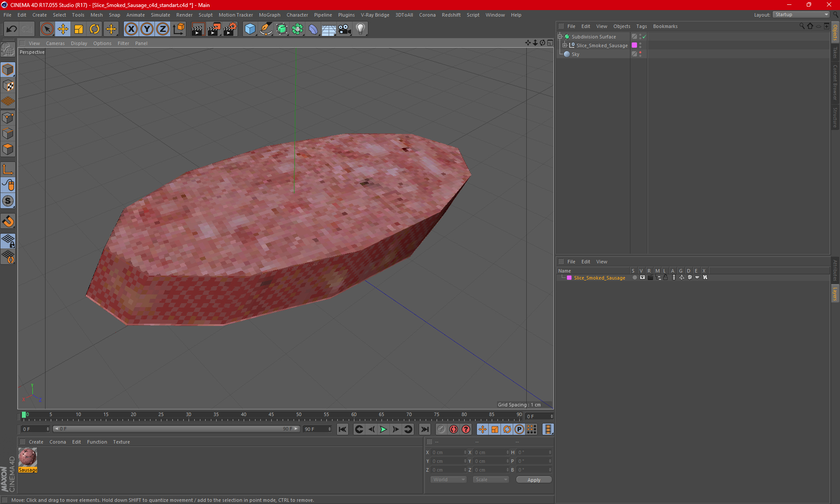
Task: Go to end of animation
Action: (x=424, y=429)
